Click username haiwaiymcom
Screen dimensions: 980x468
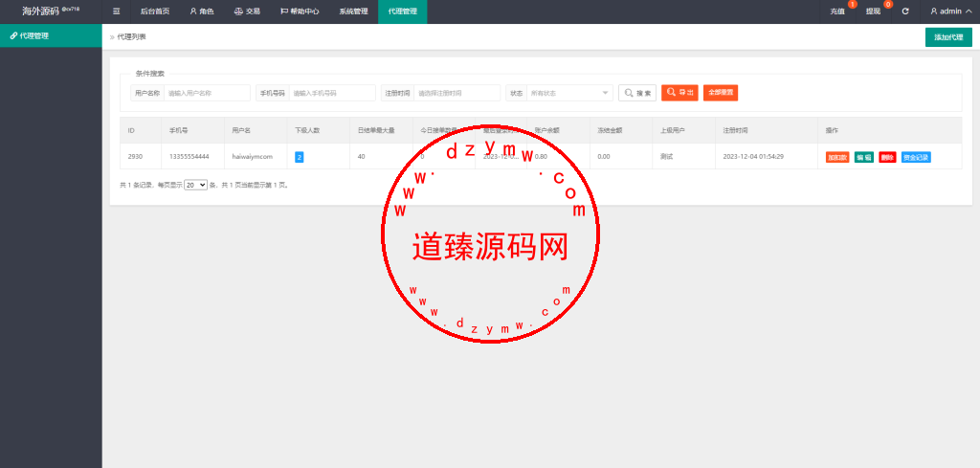point(252,157)
